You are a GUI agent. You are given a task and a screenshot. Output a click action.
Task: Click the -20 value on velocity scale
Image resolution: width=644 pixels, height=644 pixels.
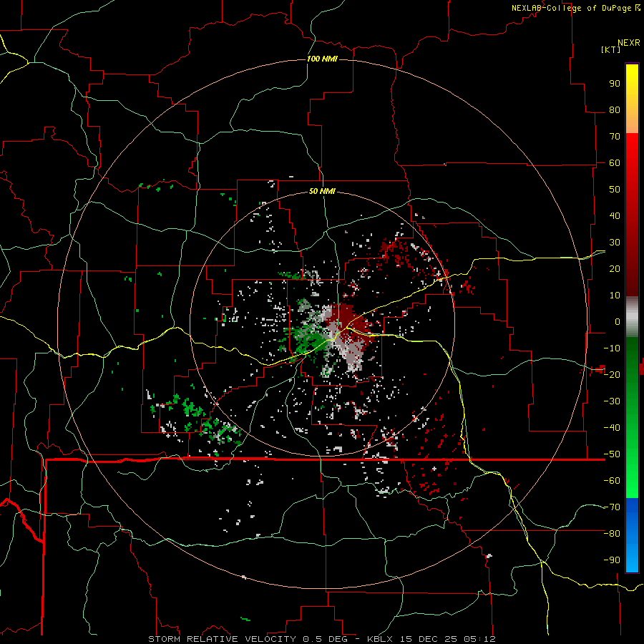(612, 374)
